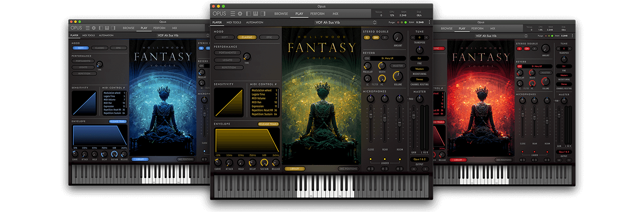Toggle Reverb ON switch in center window
The height and width of the screenshot is (212, 644).
(x=367, y=59)
